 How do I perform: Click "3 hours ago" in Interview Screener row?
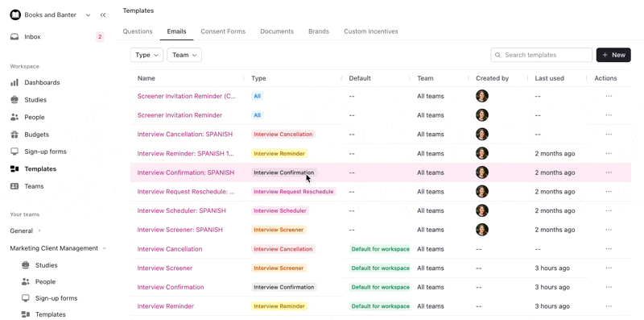pyautogui.click(x=552, y=268)
